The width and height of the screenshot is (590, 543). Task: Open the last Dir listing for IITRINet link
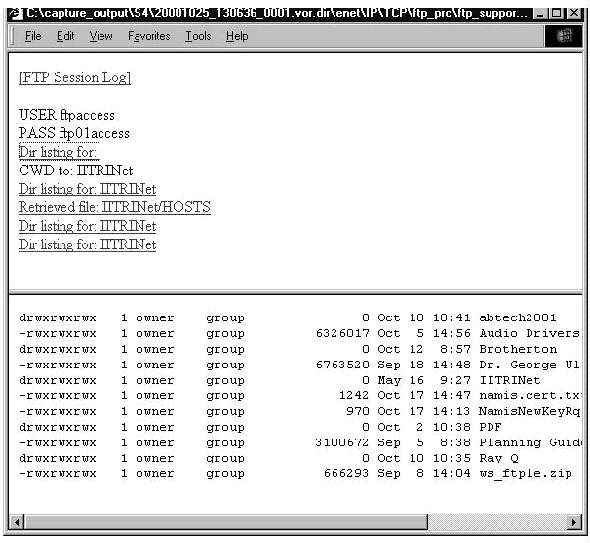pos(87,245)
